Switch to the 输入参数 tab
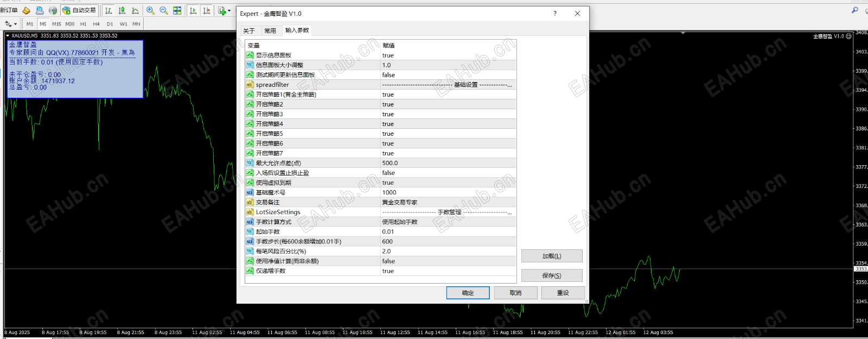Image resolution: width=868 pixels, height=339 pixels. coord(297,30)
